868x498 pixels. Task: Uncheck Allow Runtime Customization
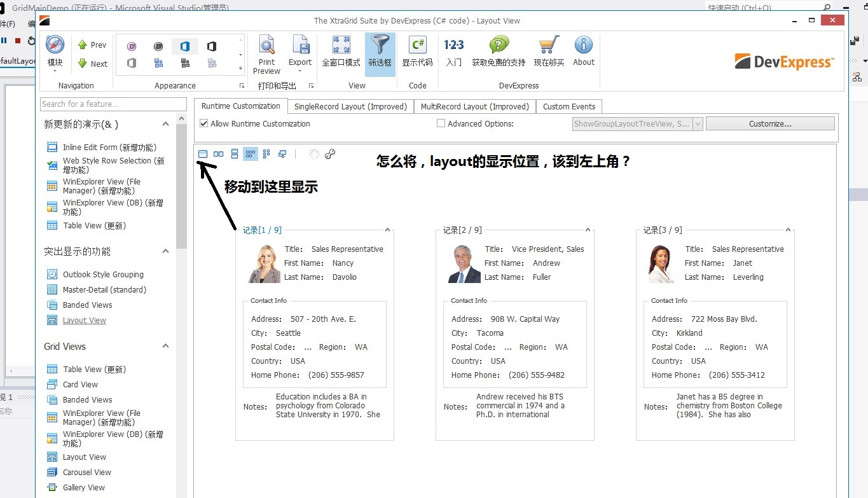[203, 123]
